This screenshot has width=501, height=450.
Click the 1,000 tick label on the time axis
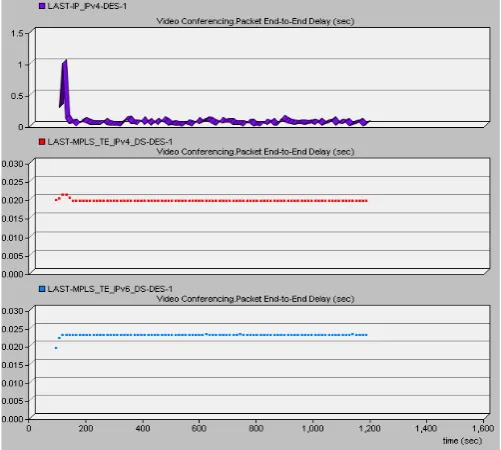coord(313,428)
